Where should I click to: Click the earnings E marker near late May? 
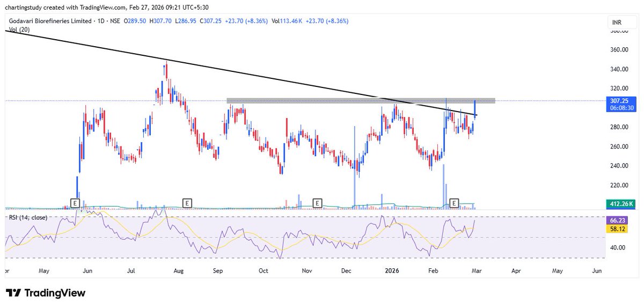tap(75, 203)
